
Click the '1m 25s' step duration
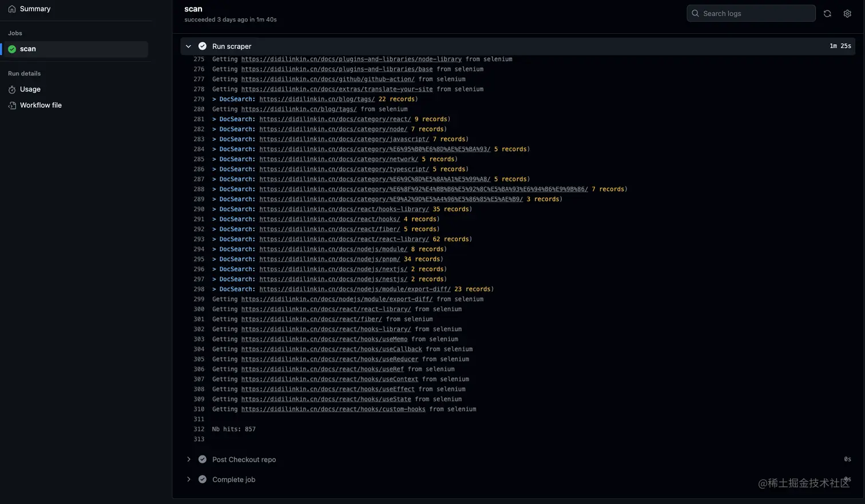tap(840, 46)
